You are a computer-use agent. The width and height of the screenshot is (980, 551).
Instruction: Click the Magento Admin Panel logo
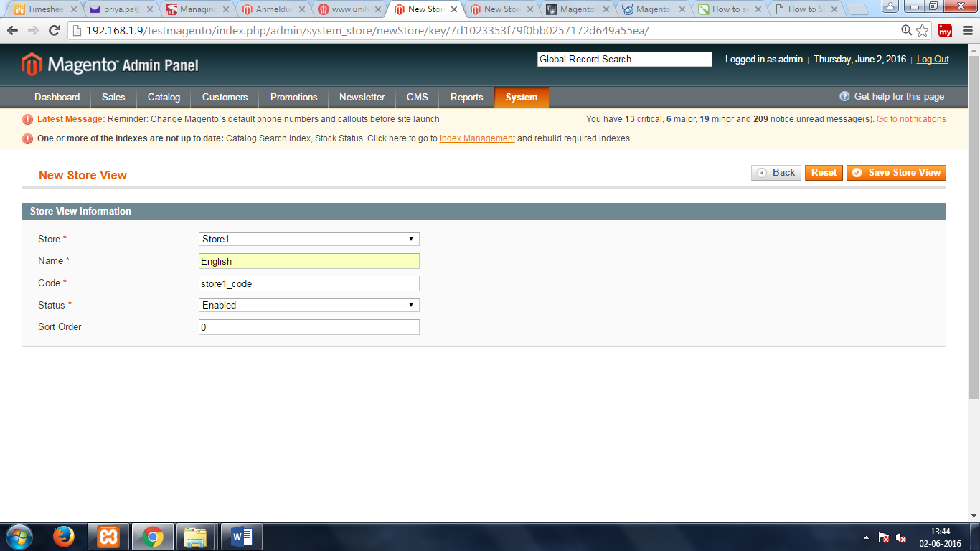110,65
